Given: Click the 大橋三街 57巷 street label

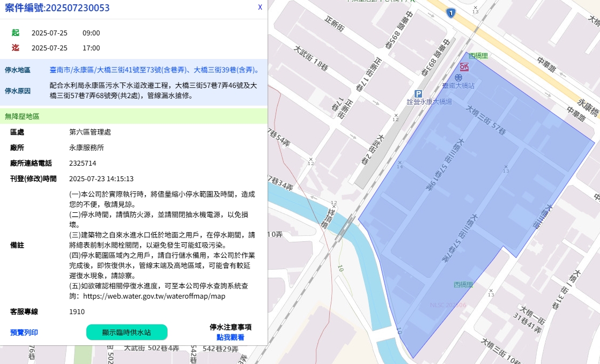Looking at the screenshot, I should click(x=486, y=120).
